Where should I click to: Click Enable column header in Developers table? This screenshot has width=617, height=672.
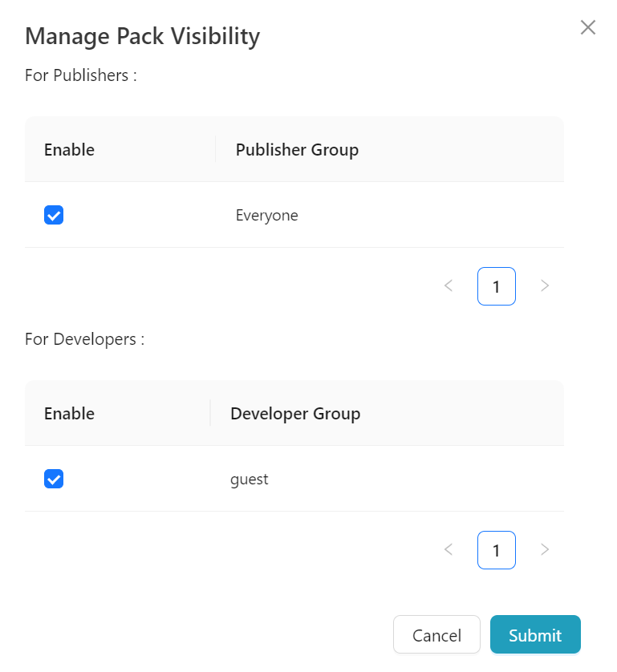point(69,414)
